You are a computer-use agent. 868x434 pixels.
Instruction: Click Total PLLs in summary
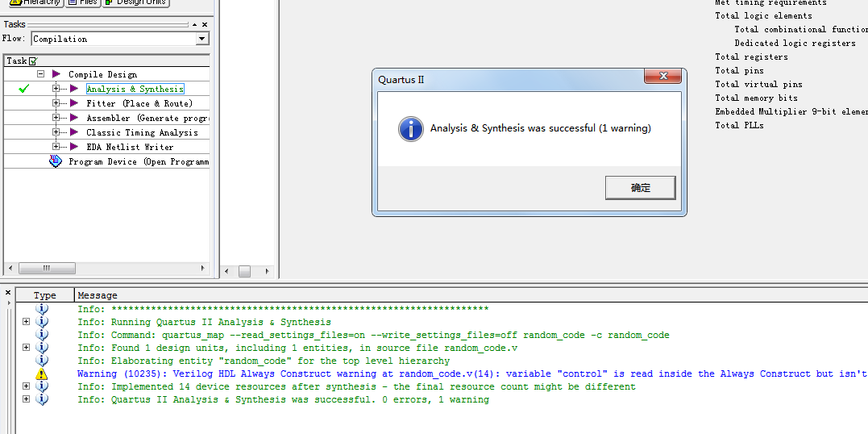click(739, 126)
